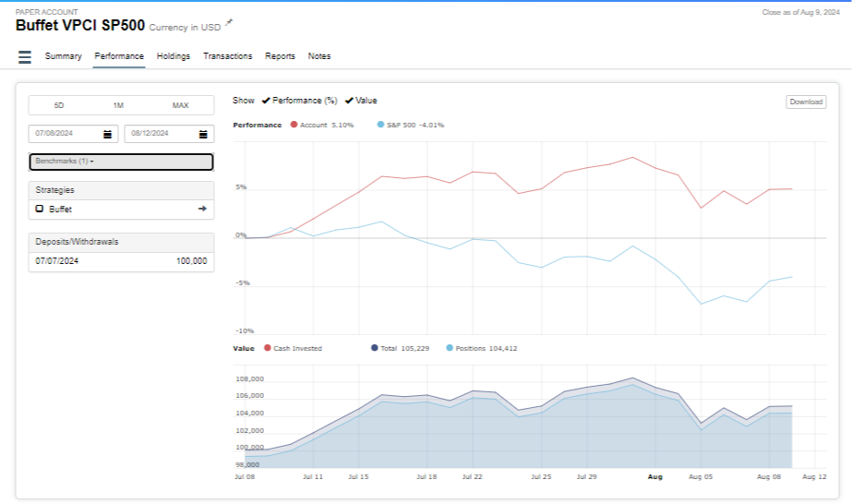Select the 1M time range button

[118, 105]
